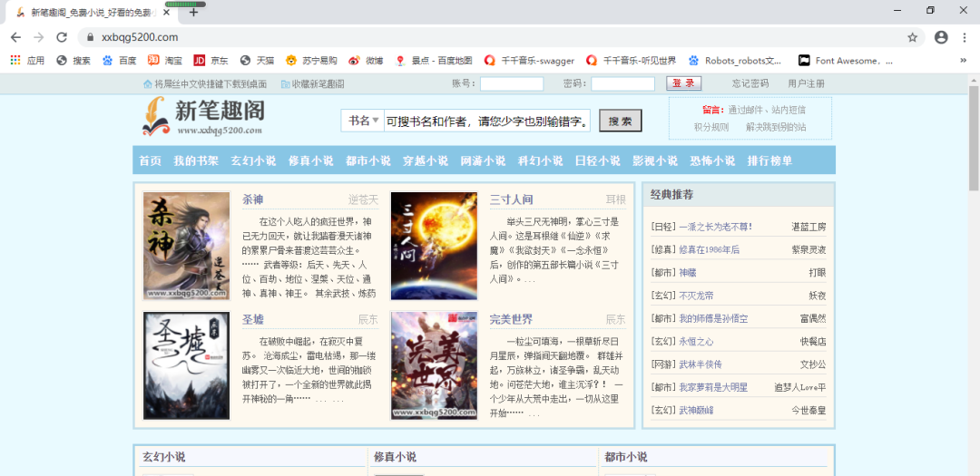Click the 搜索 button

coord(620,121)
